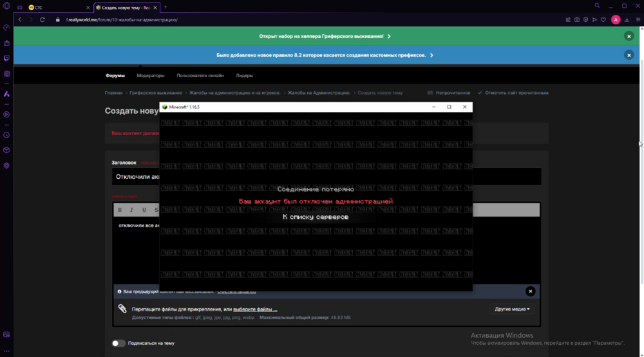Dismiss the restored content notice
The image size is (644, 357).
tap(530, 291)
